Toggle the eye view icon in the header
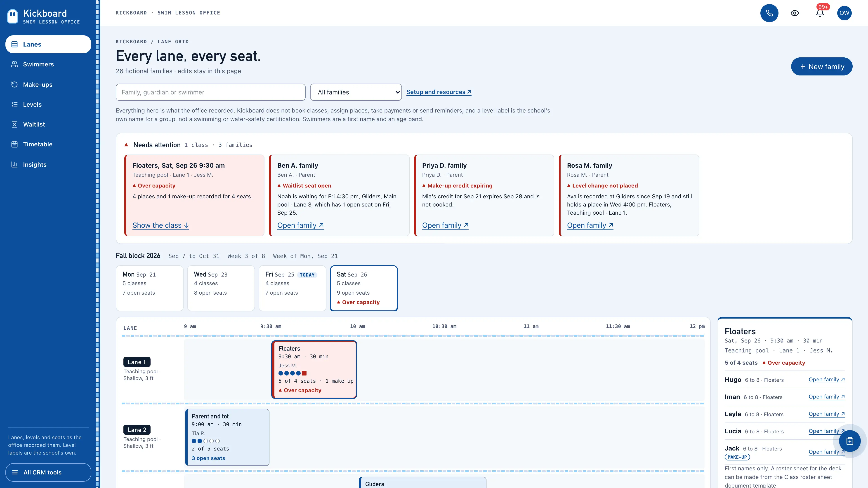Screen dimensions: 868x488 [x=795, y=13]
